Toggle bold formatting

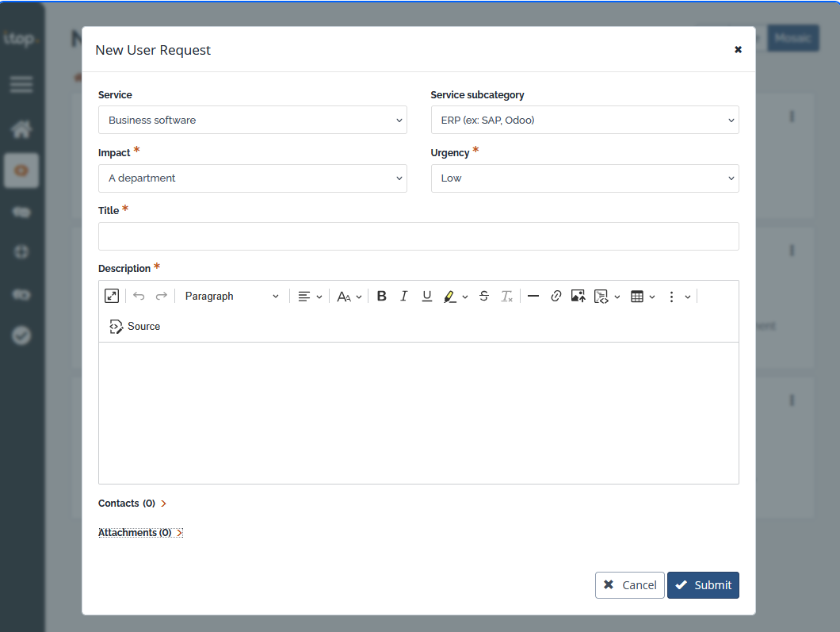(381, 296)
